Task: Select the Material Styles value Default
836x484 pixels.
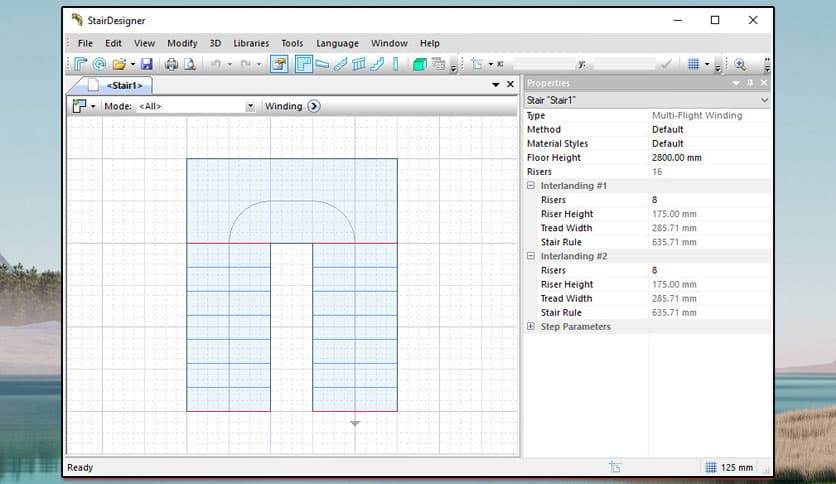Action: (668, 143)
